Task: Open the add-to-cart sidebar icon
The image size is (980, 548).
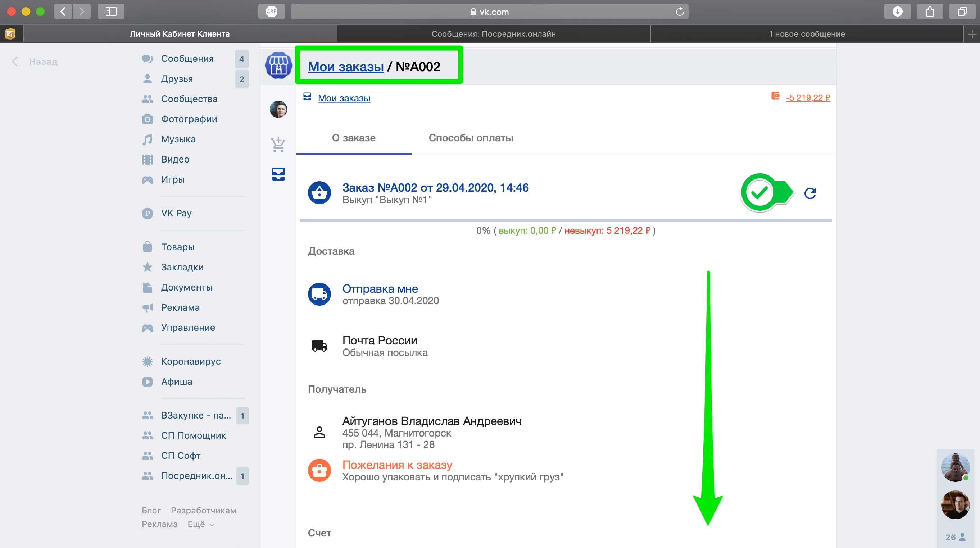Action: pyautogui.click(x=278, y=145)
